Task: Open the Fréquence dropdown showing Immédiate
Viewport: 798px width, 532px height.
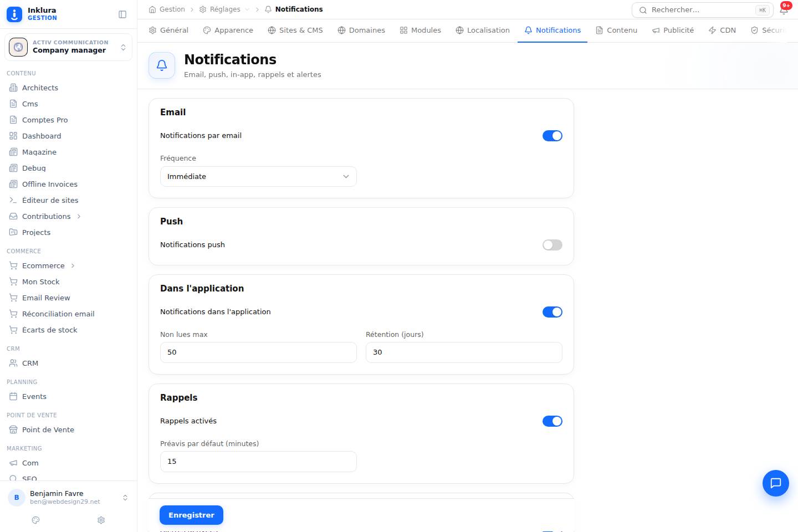Action: pyautogui.click(x=258, y=176)
